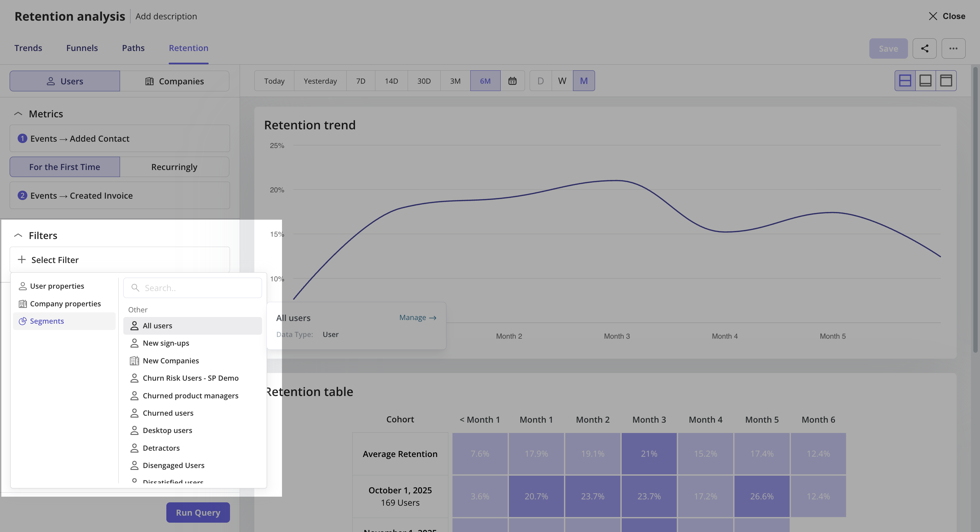Choose the Churned users segment

193,413
